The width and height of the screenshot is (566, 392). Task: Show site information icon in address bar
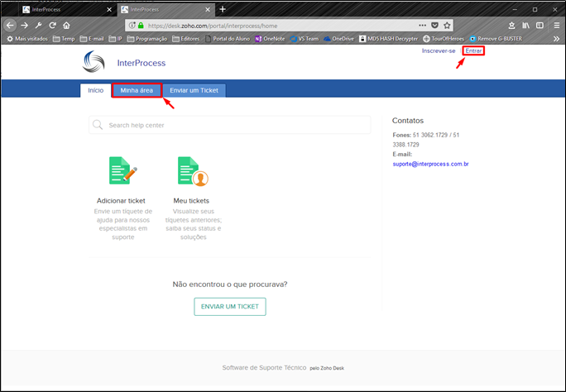(132, 26)
